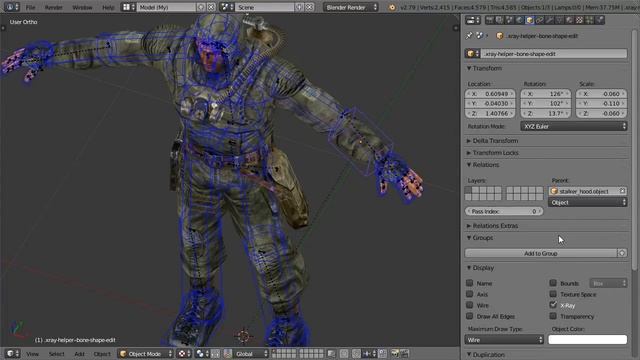This screenshot has height=360, width=640.
Task: Open the Constraints properties tab
Action: (540, 20)
